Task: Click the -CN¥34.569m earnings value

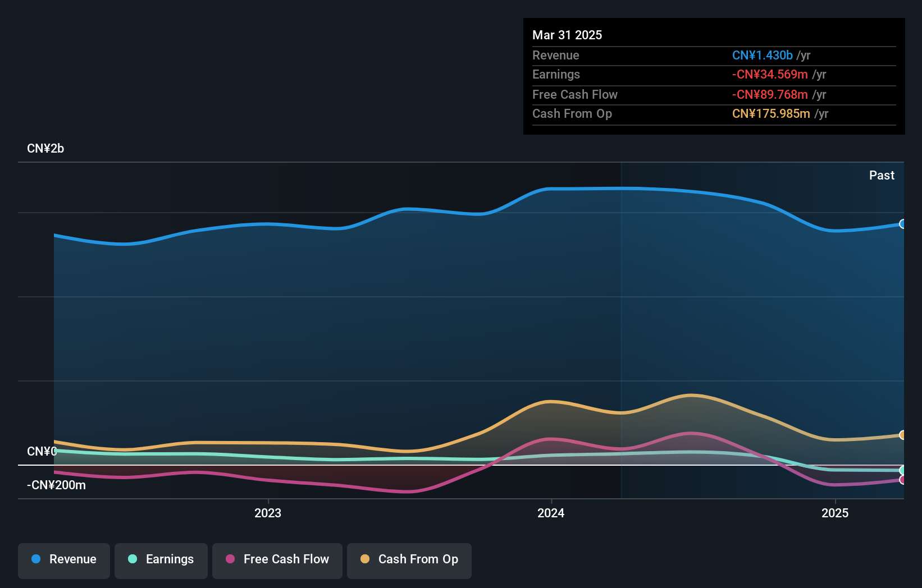Action: point(770,75)
